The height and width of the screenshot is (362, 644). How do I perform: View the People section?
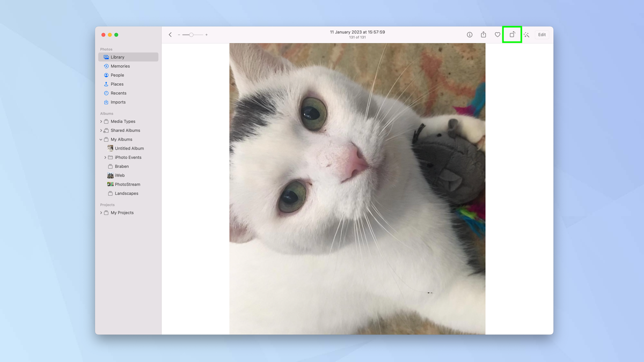pyautogui.click(x=116, y=75)
